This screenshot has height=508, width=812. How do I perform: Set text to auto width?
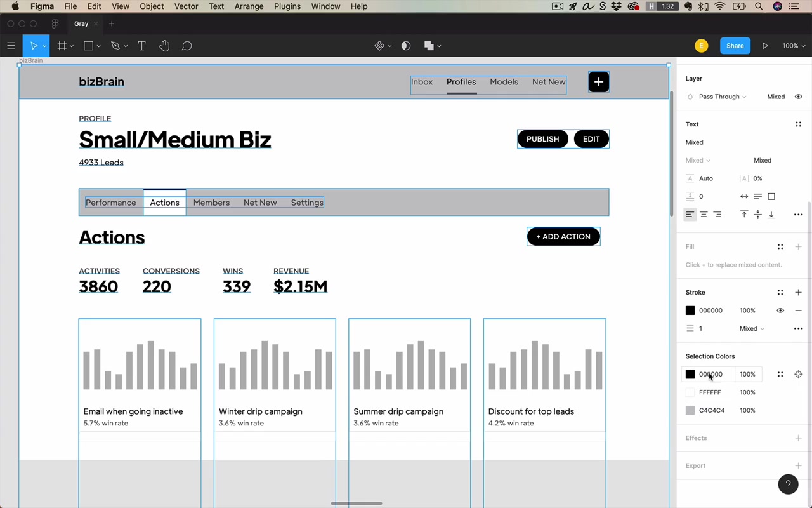tap(744, 196)
